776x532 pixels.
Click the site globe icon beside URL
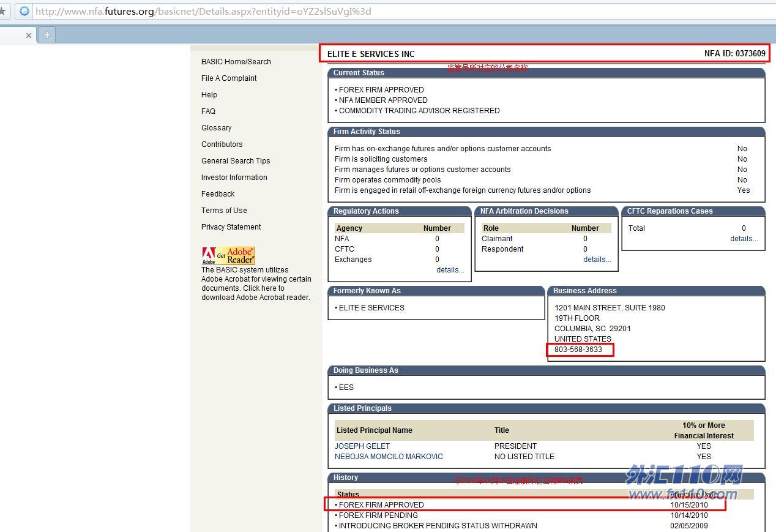(x=24, y=11)
